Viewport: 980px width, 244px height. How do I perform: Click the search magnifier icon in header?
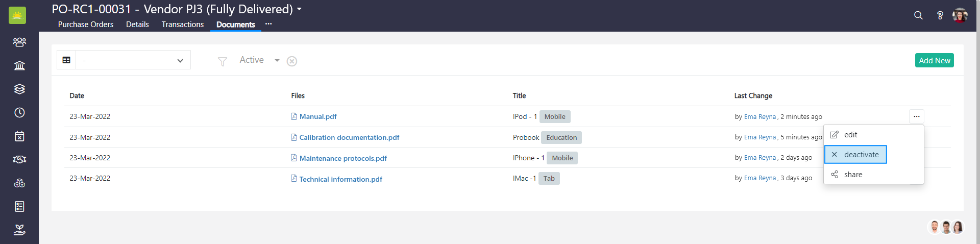(x=918, y=15)
